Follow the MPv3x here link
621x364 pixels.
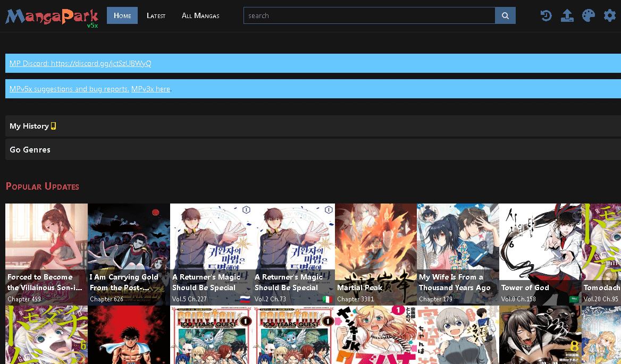[x=150, y=89]
